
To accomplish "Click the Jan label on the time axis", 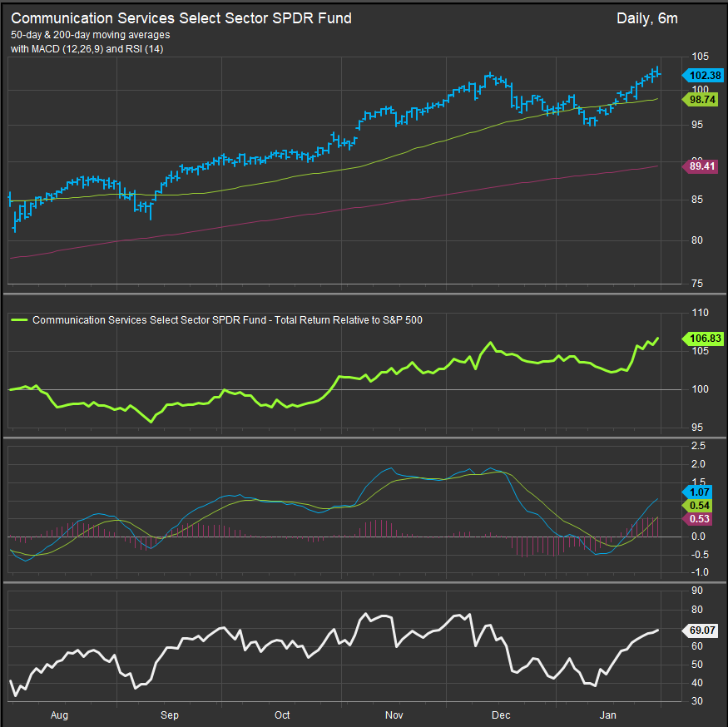I will pos(607,715).
